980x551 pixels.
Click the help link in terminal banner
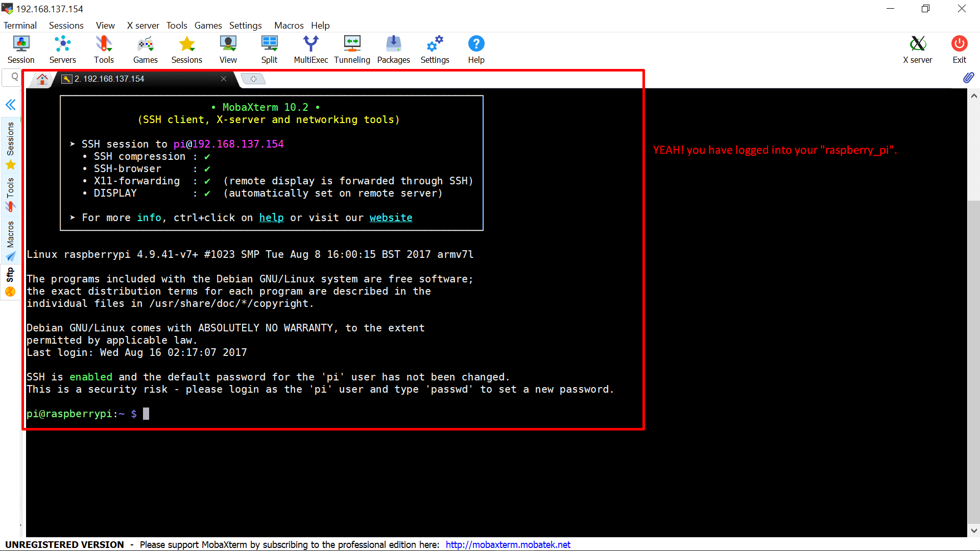pyautogui.click(x=271, y=218)
